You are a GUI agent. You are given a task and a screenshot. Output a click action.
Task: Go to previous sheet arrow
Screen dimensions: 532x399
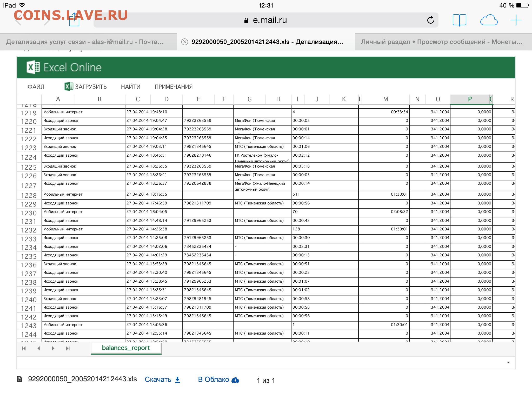point(39,348)
